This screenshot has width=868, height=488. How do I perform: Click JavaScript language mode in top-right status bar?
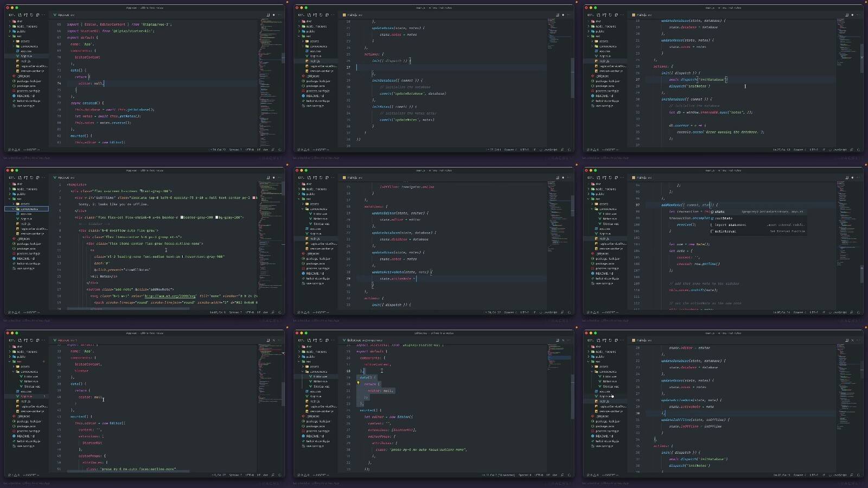coord(839,149)
